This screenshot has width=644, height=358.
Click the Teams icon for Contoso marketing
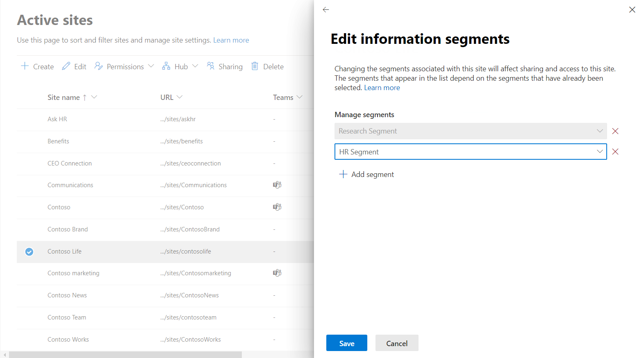(277, 273)
